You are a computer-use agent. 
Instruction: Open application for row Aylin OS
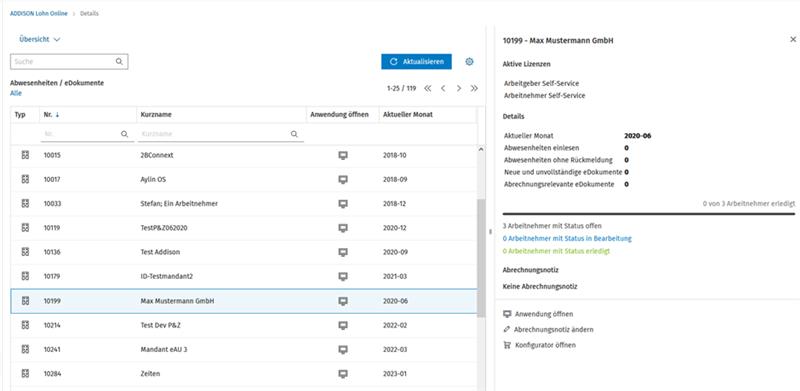[343, 179]
